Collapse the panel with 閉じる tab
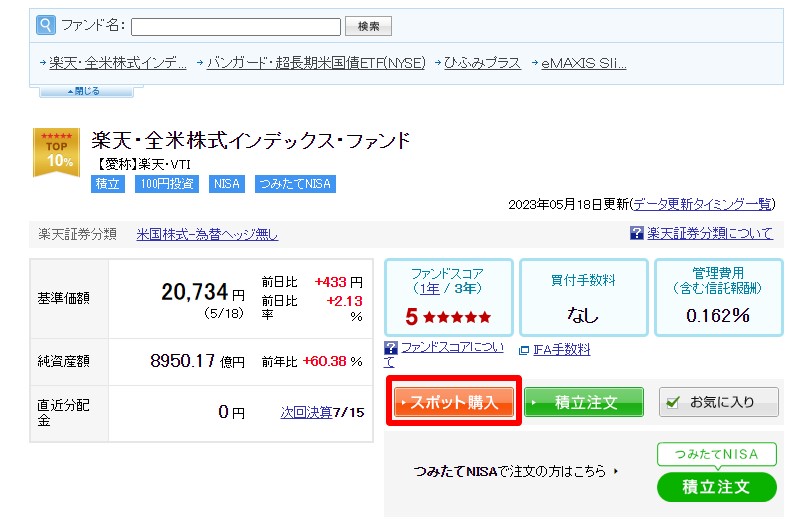 [x=86, y=91]
